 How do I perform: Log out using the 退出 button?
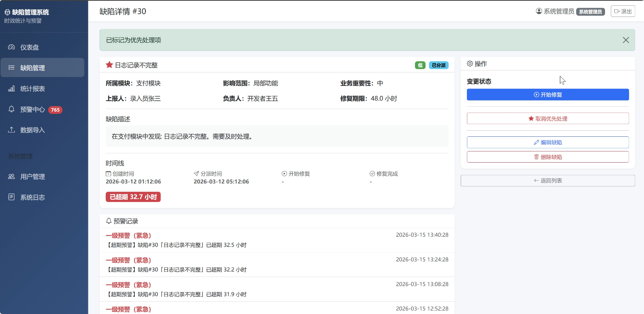[x=623, y=11]
